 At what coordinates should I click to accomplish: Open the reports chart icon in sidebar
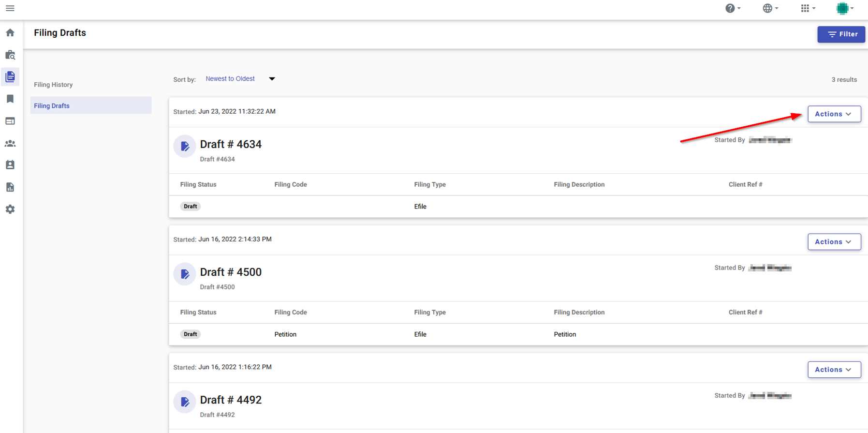pos(10,187)
